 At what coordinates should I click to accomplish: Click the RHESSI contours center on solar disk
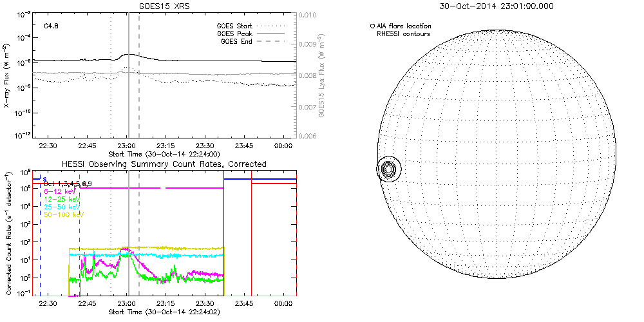(388, 170)
